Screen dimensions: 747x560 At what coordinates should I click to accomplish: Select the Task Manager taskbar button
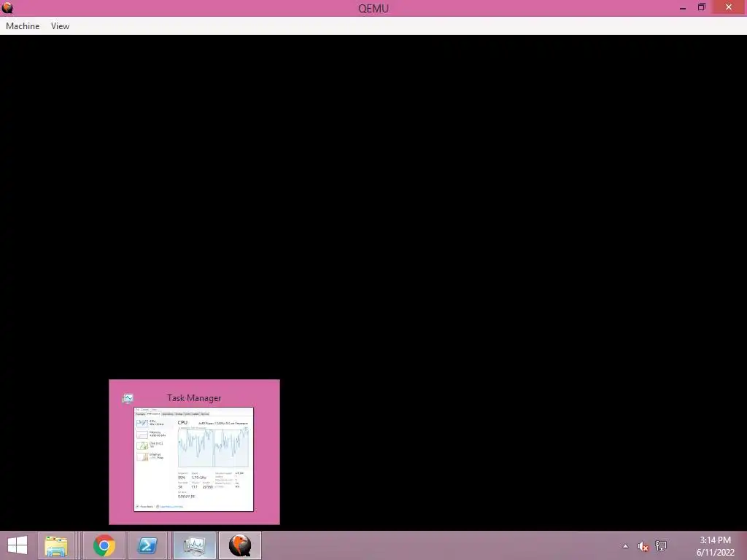pos(194,545)
